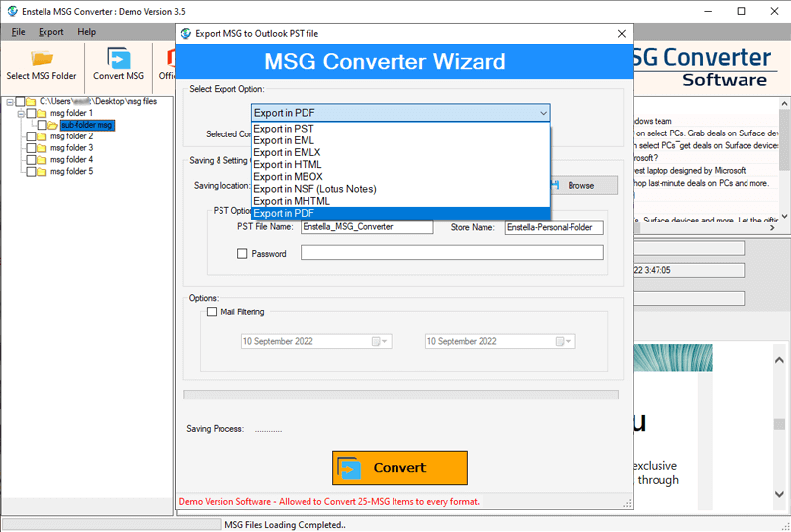The image size is (791, 532).
Task: Choose Export in MBOX option
Action: click(400, 177)
